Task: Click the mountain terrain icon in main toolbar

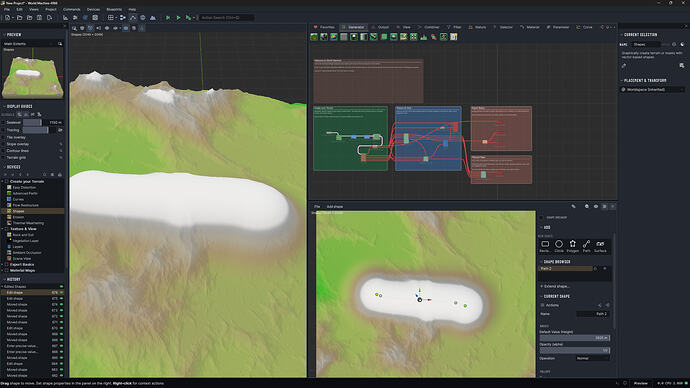Action: coord(153,18)
